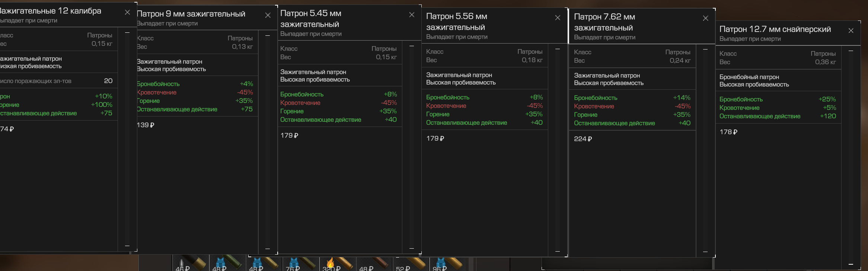This screenshot has width=868, height=271.
Task: Close the Патрон 5.56 мм зажигательный window
Action: coord(558,18)
